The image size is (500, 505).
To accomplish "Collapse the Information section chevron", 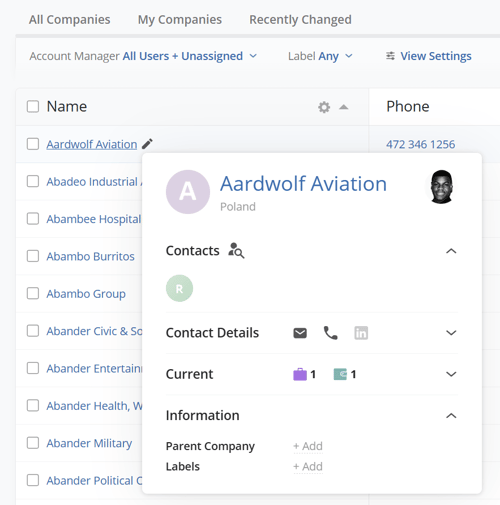I will 451,415.
